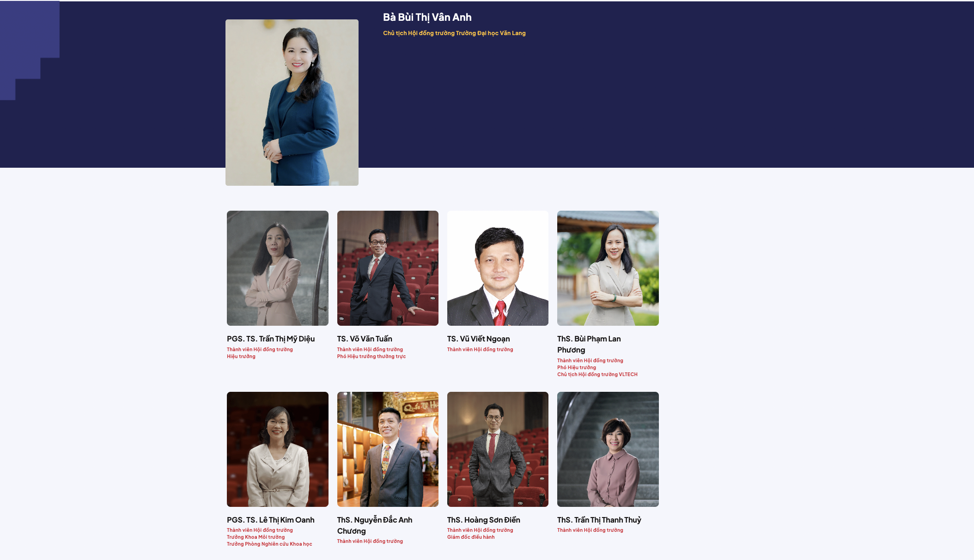
Task: Open photo of TS. Võ Văn Tuấn
Action: [388, 268]
